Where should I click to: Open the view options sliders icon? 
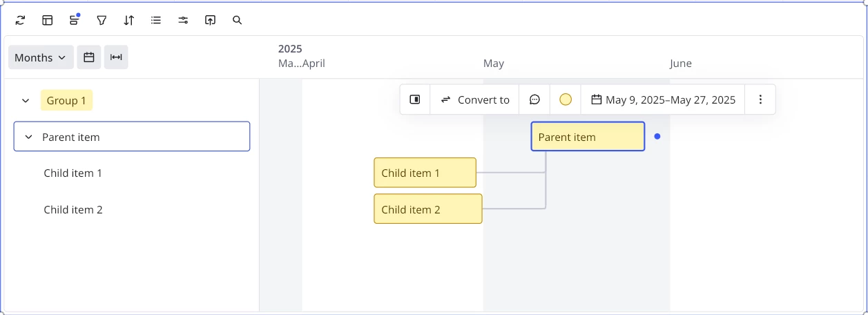click(183, 21)
